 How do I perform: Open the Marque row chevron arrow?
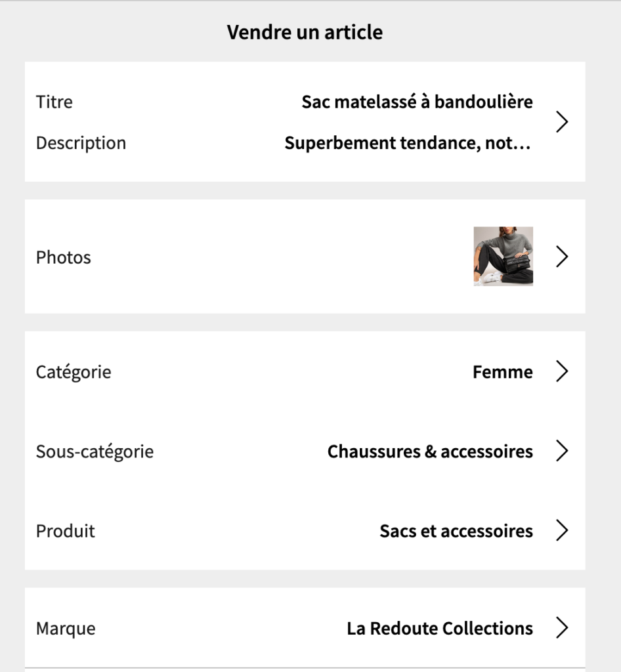click(x=562, y=628)
